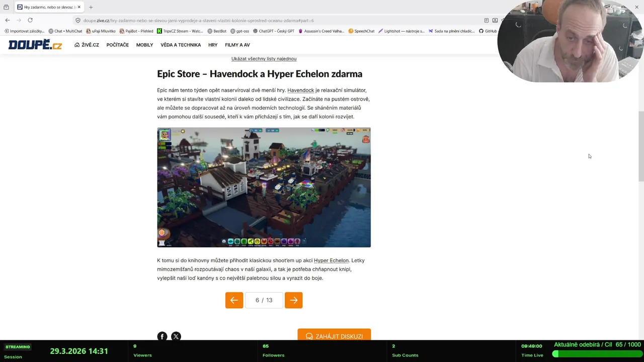This screenshot has height=362, width=644.
Task: Follow the Hyper Echelon link in the article
Action: click(331, 260)
